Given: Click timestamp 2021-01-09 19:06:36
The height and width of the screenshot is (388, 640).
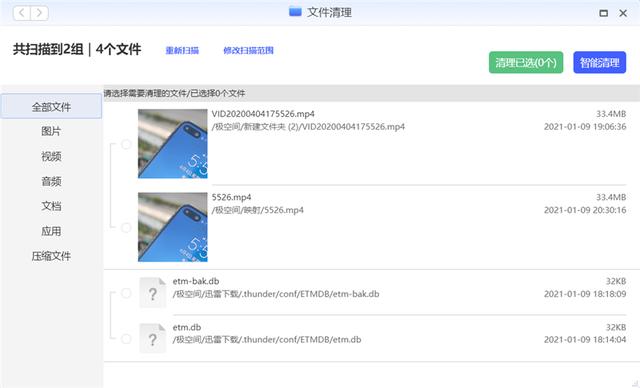Looking at the screenshot, I should point(585,127).
